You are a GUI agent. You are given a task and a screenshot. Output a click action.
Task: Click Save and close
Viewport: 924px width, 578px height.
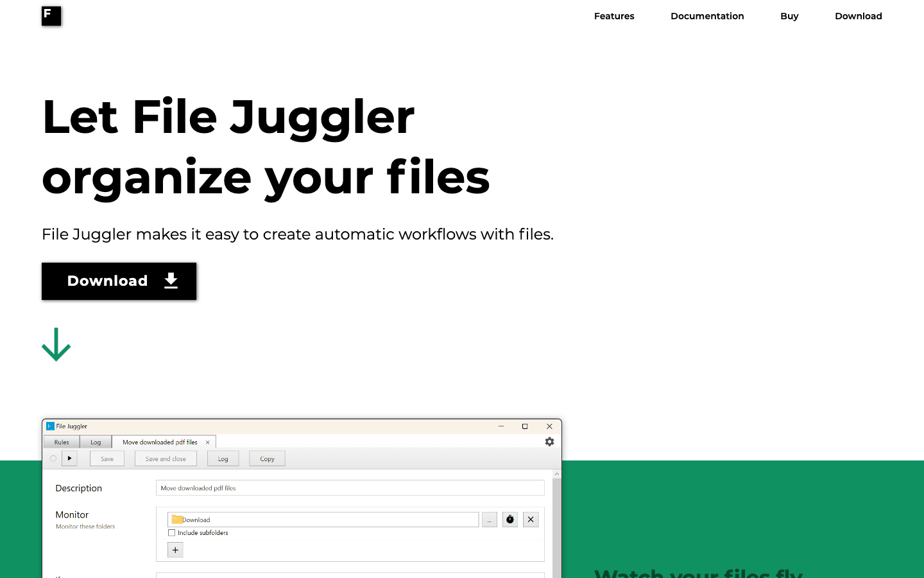pyautogui.click(x=166, y=458)
